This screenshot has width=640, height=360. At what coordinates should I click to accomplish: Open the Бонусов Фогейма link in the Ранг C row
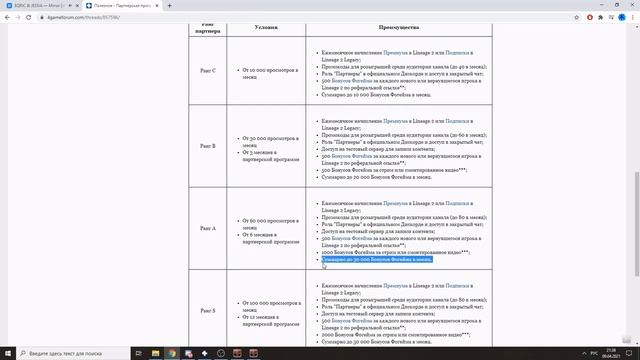coord(352,81)
